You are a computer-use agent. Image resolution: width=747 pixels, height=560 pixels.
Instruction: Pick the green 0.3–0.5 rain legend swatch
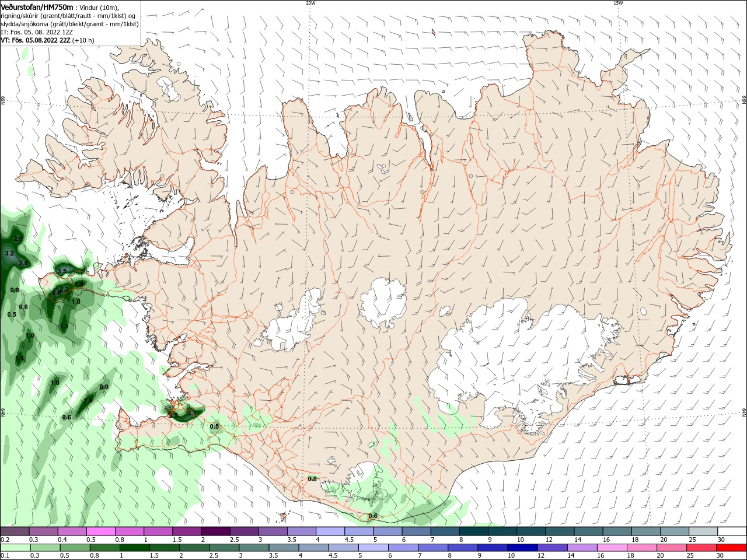[44, 548]
